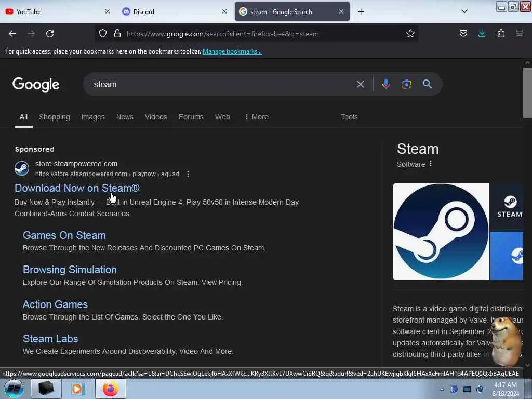The height and width of the screenshot is (399, 532).
Task: Select the News search tab
Action: coord(125,117)
